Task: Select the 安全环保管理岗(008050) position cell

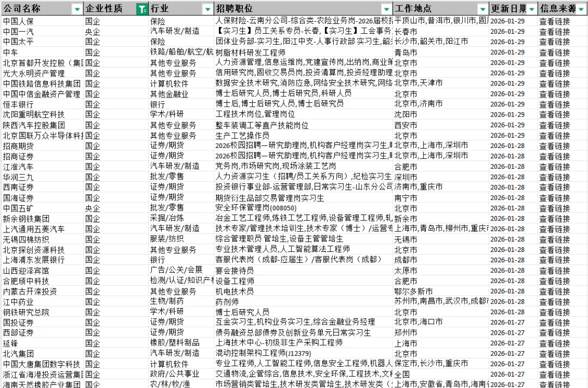Action: pos(303,208)
